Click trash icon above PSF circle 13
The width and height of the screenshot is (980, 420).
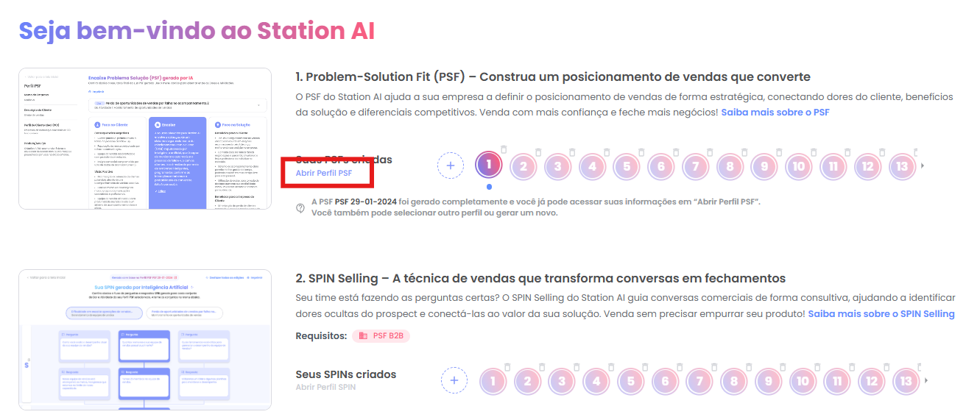click(x=917, y=150)
